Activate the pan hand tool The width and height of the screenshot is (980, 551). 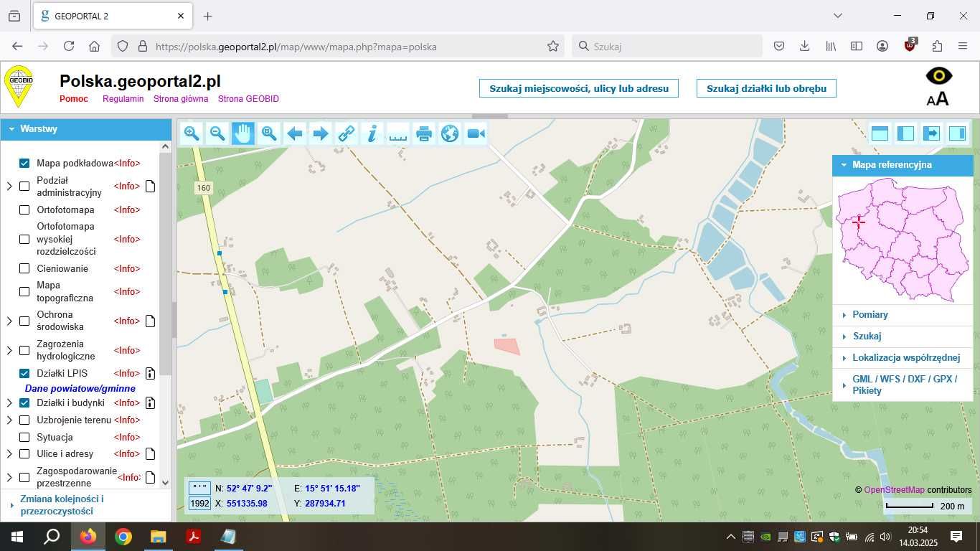click(x=243, y=133)
